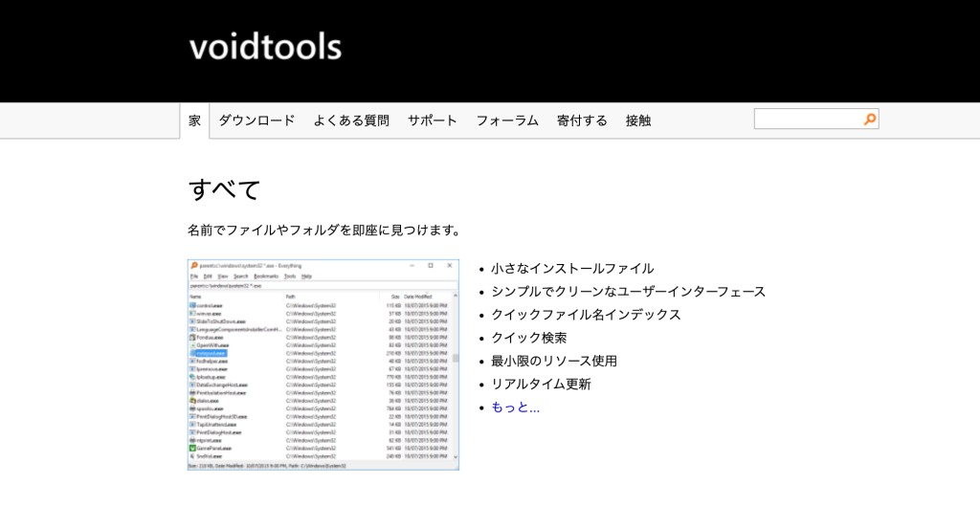Select 寄付する in navigation bar
The height and width of the screenshot is (529, 980).
582,121
